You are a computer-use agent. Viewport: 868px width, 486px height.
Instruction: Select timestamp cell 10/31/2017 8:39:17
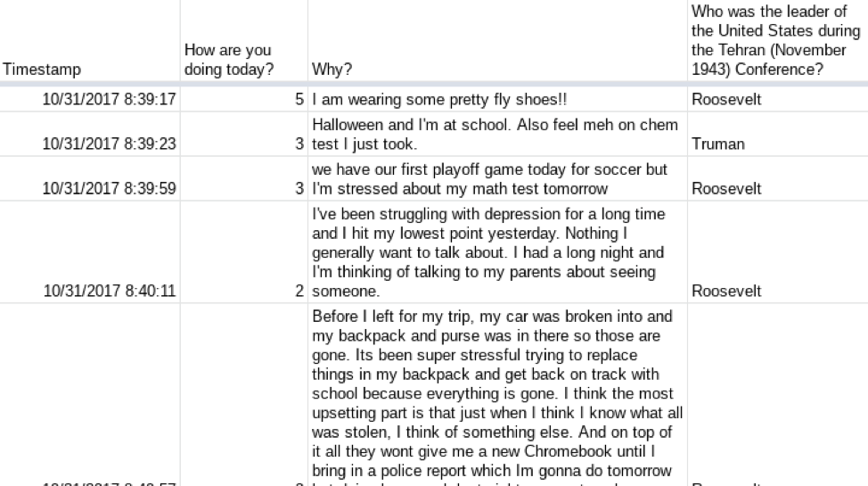point(90,99)
